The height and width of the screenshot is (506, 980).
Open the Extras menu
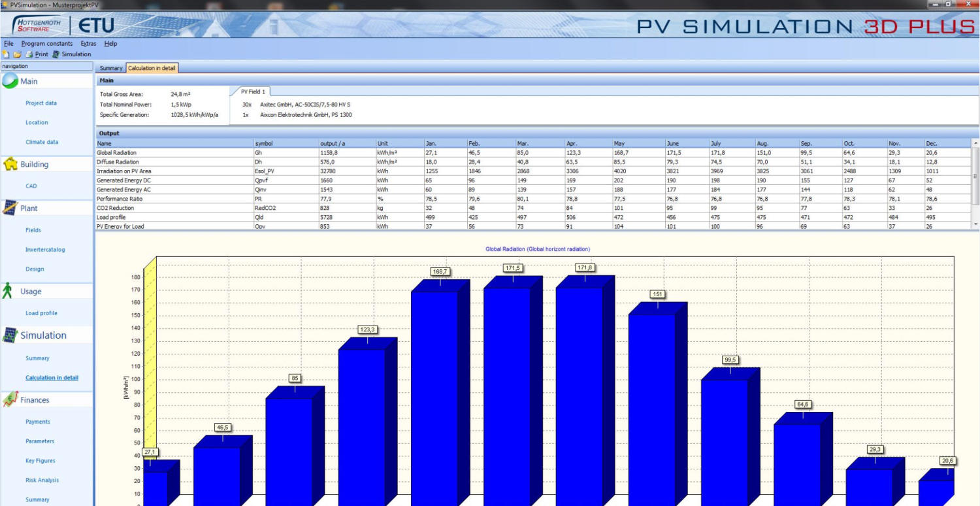click(88, 44)
